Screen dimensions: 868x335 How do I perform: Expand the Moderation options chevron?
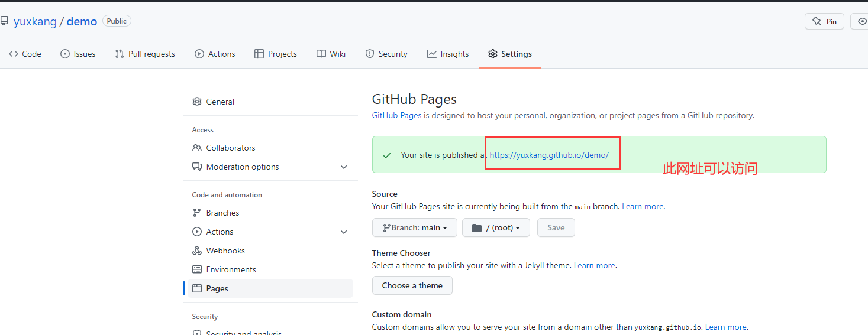pyautogui.click(x=344, y=167)
